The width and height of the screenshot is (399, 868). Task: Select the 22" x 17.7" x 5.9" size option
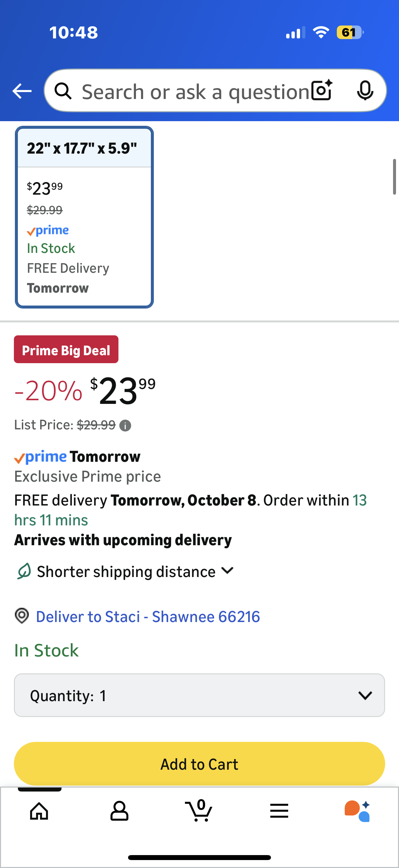[x=84, y=217]
